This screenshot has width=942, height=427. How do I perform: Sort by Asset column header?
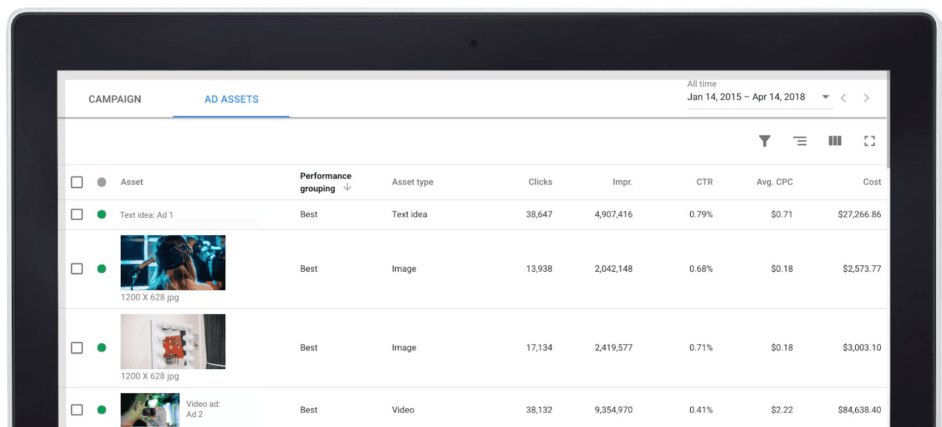click(x=132, y=182)
